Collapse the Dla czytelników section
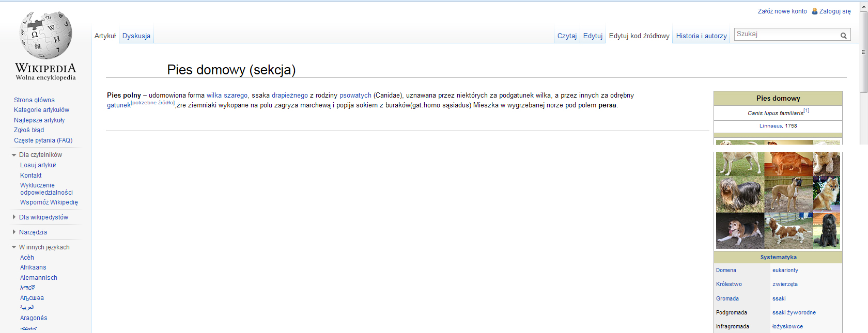 click(14, 155)
